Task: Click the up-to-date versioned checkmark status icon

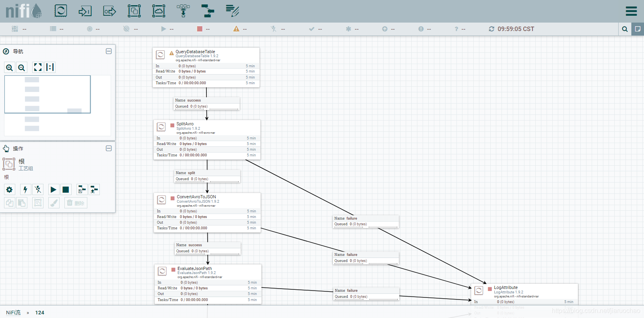Action: pos(312,29)
